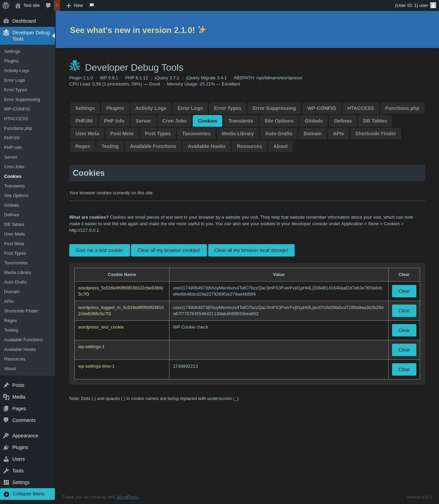The width and height of the screenshot is (439, 504).
Task: Click the WordPress logo in admin bar
Action: [x=6, y=5]
